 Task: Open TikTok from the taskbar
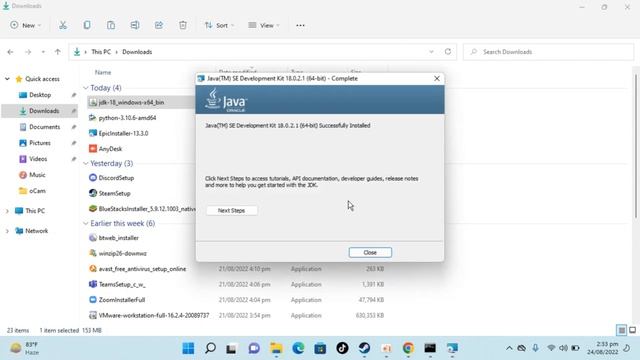342,348
